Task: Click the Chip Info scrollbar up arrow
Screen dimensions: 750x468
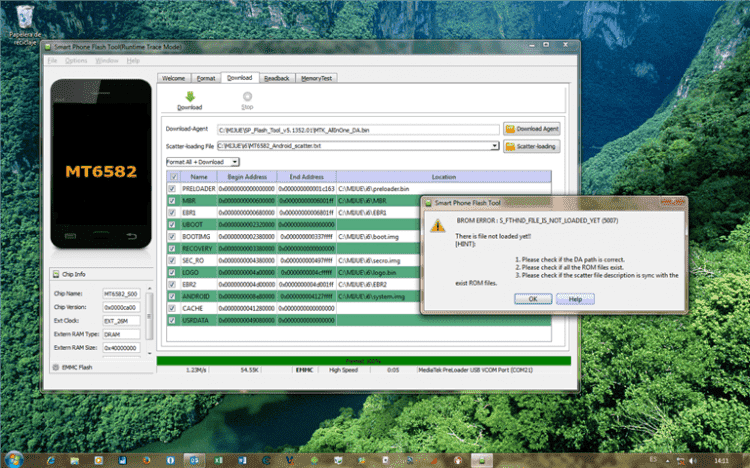Action: point(149,289)
